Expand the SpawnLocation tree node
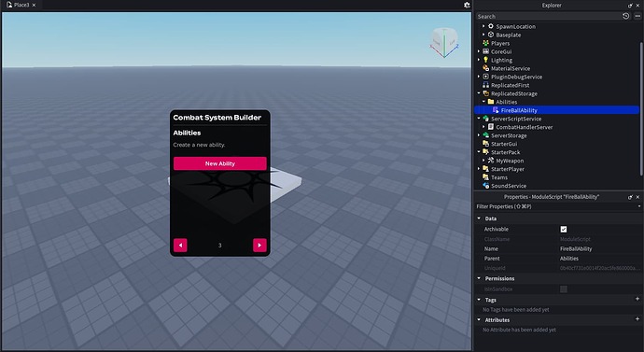This screenshot has width=644, height=352. click(483, 26)
